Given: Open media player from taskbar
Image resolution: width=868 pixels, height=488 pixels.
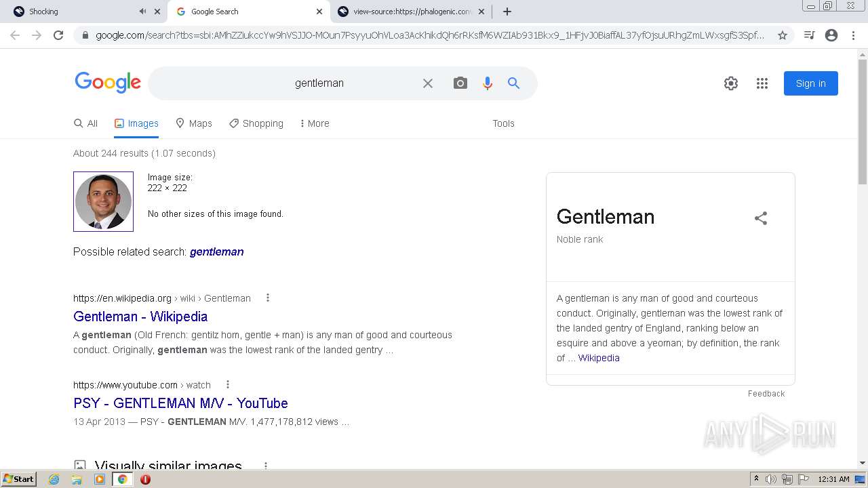Looking at the screenshot, I should click(x=100, y=479).
